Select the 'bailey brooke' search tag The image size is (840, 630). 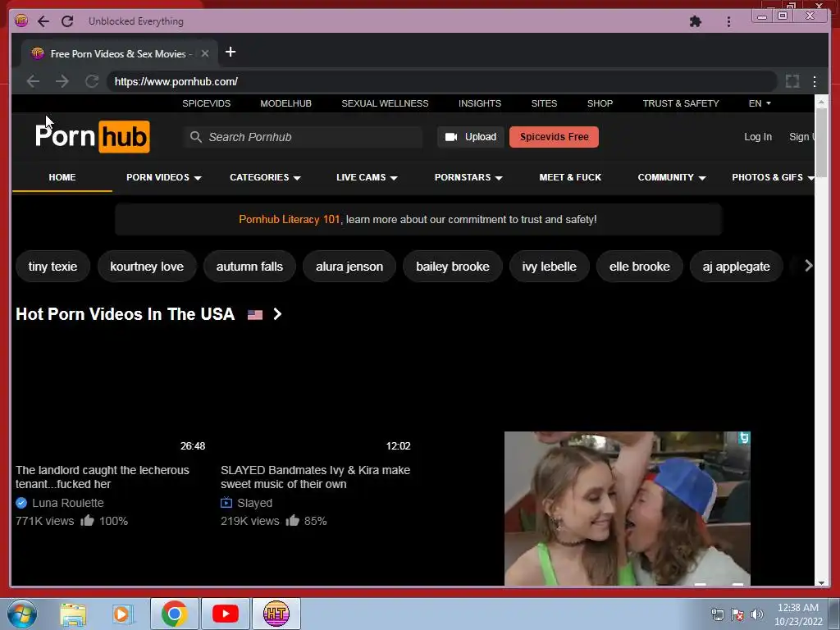(453, 267)
